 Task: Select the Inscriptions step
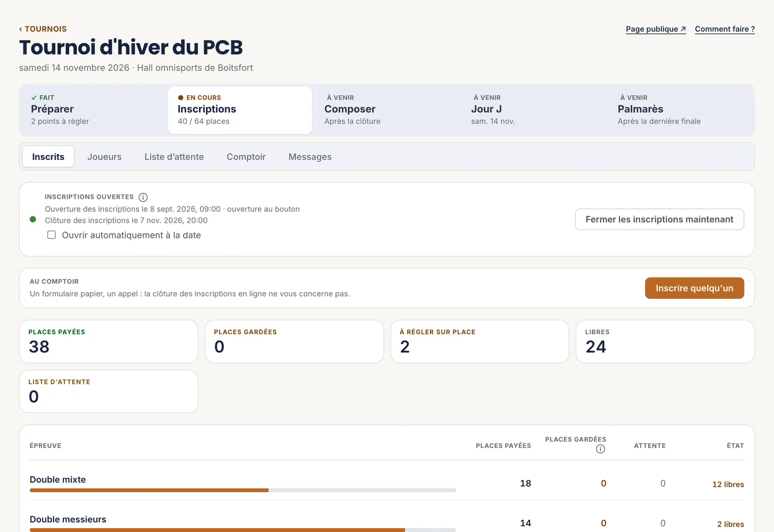point(240,110)
